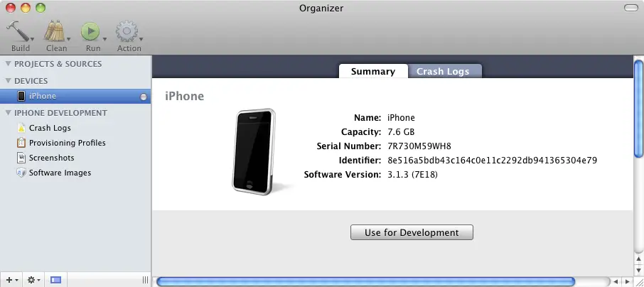This screenshot has width=644, height=287.
Task: Click the green Run play icon
Action: coord(90,32)
